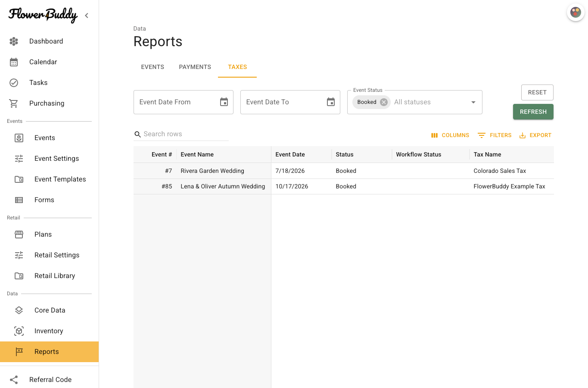Switch to the Payments report tab
Image resolution: width=588 pixels, height=388 pixels.
coord(195,67)
